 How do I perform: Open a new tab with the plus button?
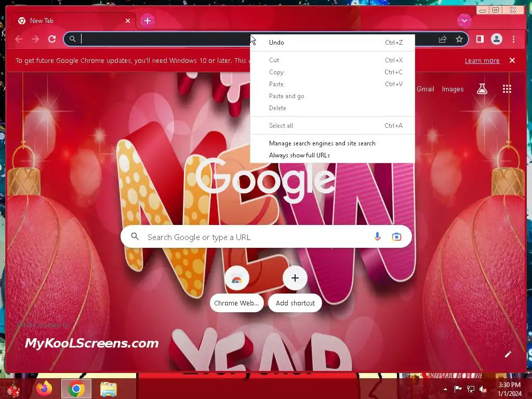tap(147, 21)
